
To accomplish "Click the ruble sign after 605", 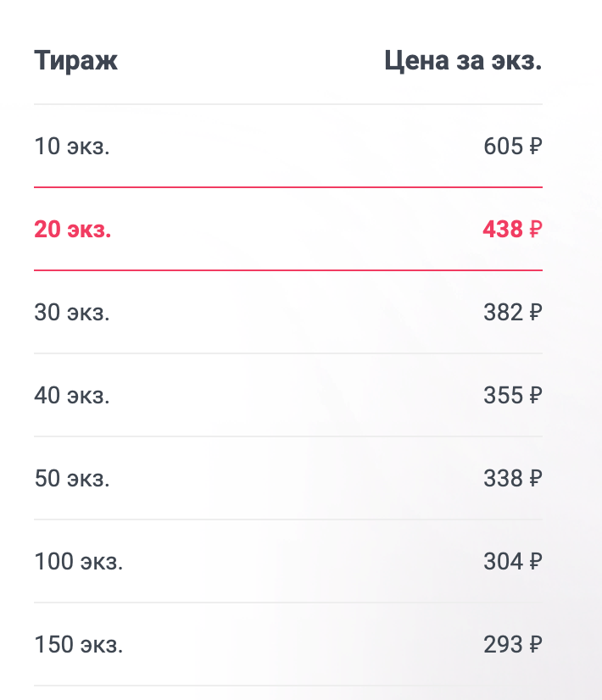I will pyautogui.click(x=535, y=147).
